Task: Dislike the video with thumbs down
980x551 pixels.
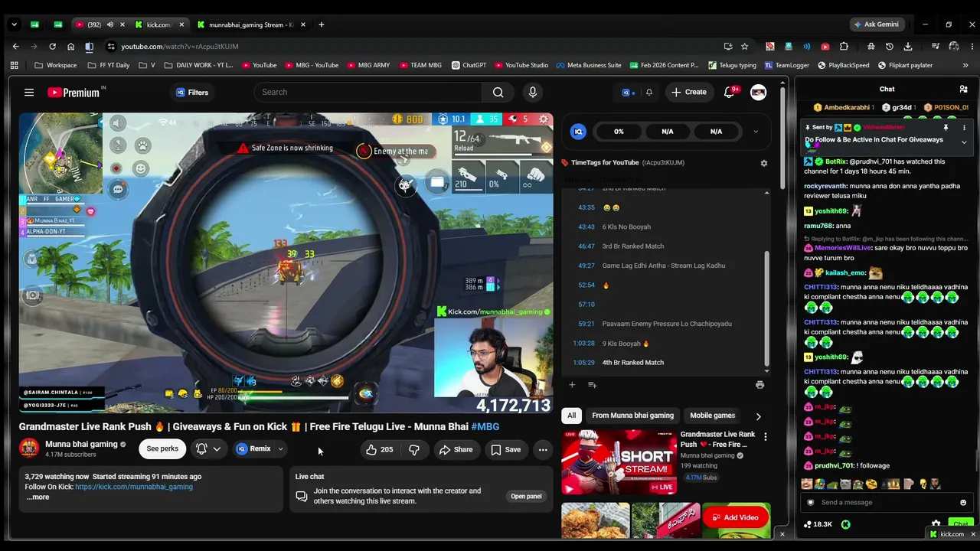Action: coord(414,449)
